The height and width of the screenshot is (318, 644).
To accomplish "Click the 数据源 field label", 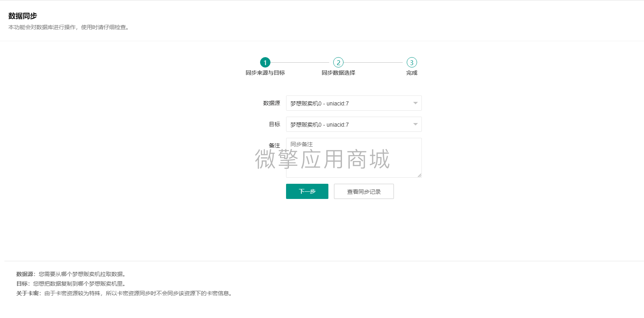I will point(272,103).
